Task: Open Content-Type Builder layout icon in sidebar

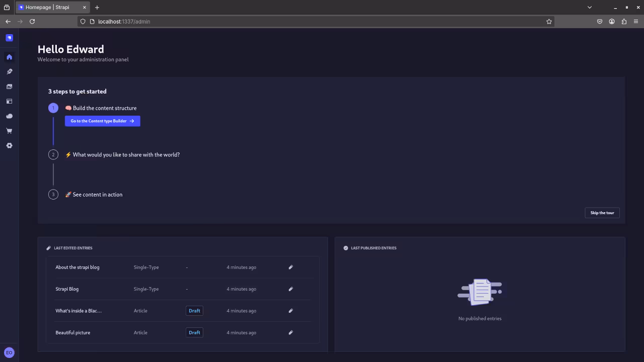Action: point(9,102)
